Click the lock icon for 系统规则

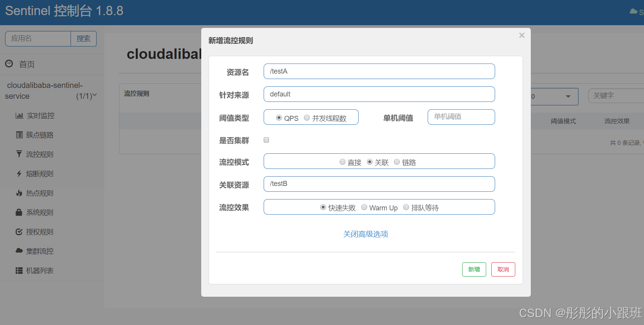coord(19,212)
